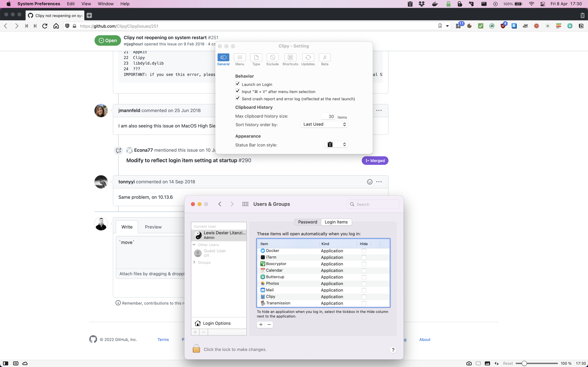Uncheck Send crash report and error log
The width and height of the screenshot is (588, 367).
pos(238,98)
